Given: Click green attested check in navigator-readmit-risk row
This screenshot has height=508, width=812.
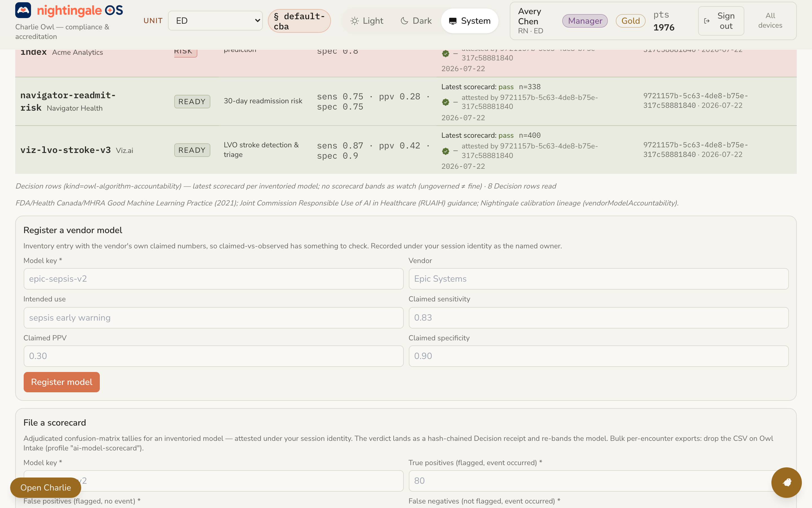Looking at the screenshot, I should (445, 102).
